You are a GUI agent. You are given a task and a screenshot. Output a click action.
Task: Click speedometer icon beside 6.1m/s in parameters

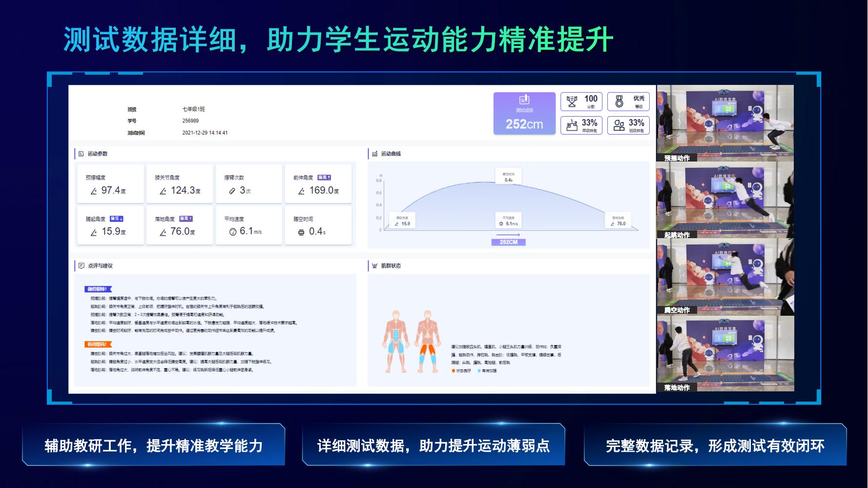(x=233, y=232)
